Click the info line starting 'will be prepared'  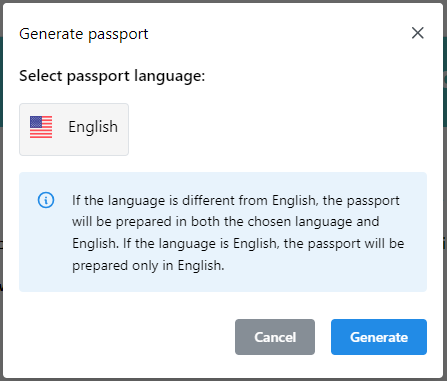coord(226,222)
